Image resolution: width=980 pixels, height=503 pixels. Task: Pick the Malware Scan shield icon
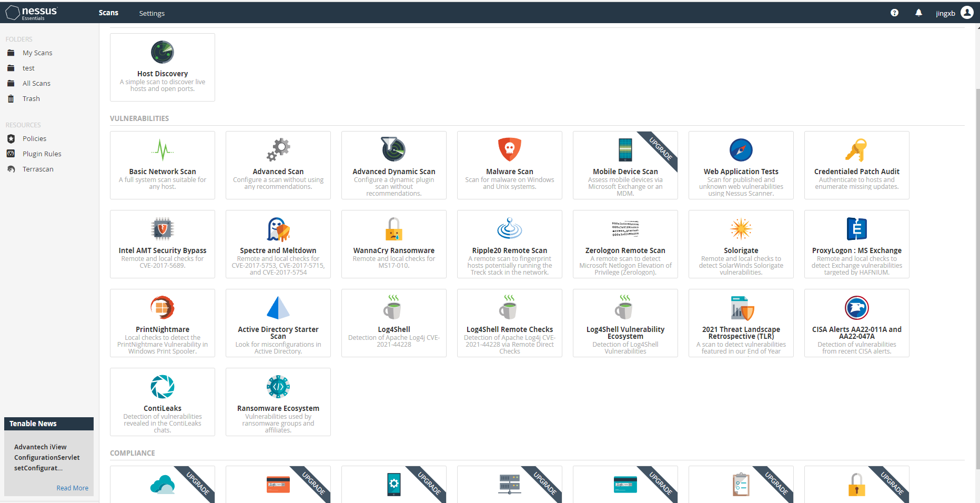[x=509, y=150]
